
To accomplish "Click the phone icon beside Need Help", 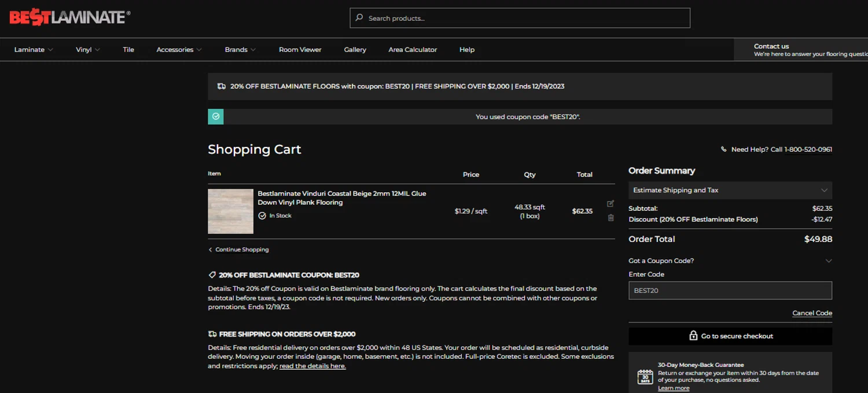I will tap(723, 149).
